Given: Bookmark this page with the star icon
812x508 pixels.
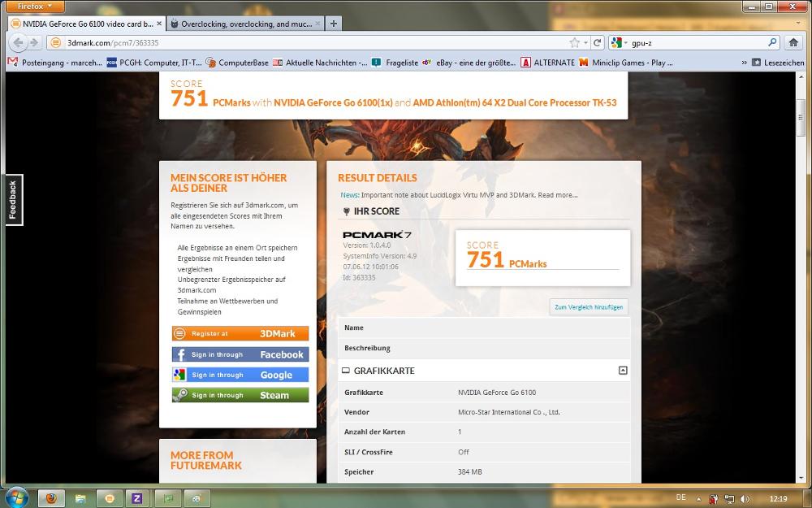Looking at the screenshot, I should (574, 42).
